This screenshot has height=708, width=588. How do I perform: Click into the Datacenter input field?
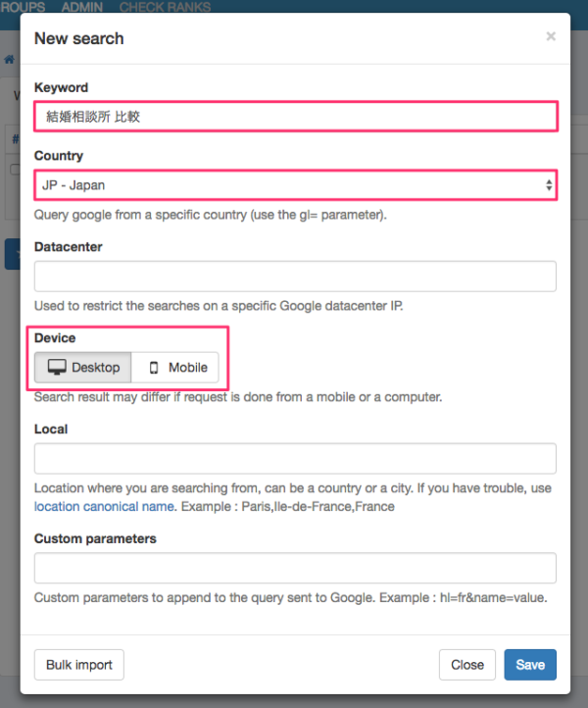click(x=294, y=276)
